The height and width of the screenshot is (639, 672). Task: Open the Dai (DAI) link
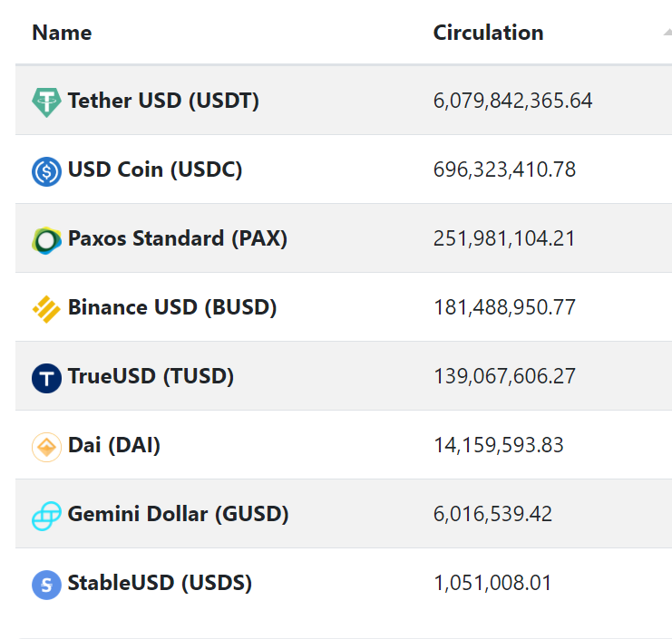click(x=114, y=445)
